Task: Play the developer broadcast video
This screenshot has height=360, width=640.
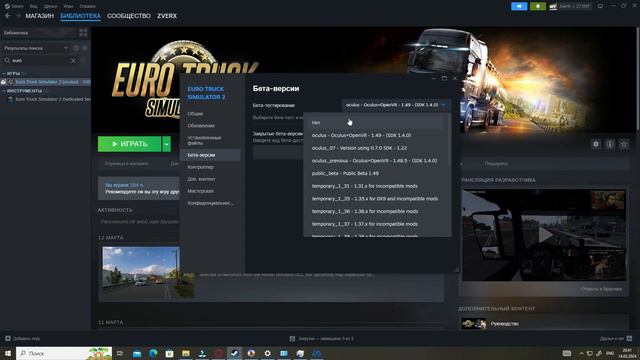Action: point(546,235)
